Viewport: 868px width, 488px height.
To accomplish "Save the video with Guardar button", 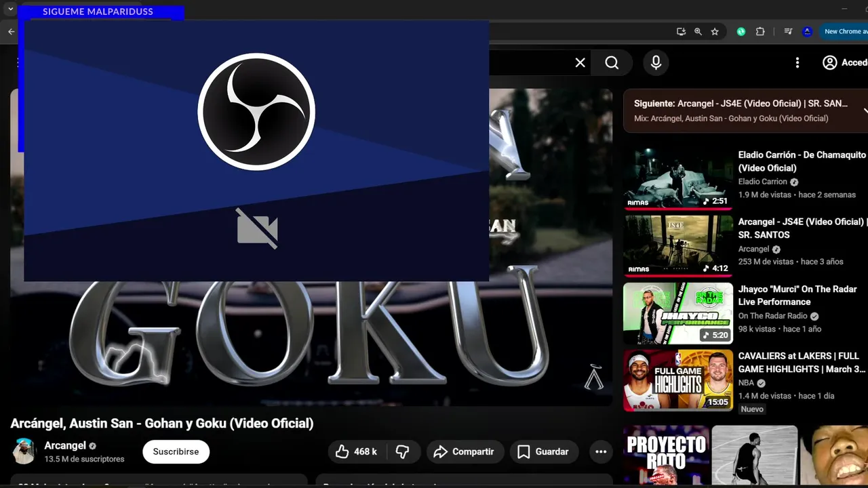I will pos(543,451).
